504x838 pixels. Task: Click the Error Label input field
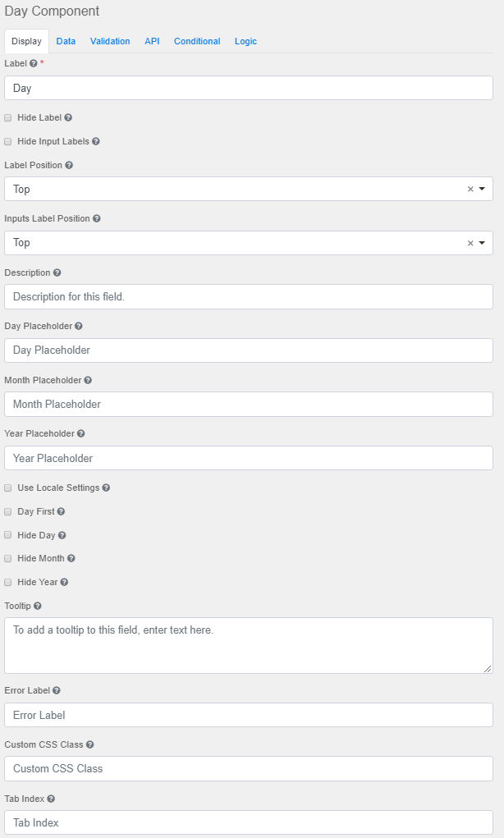coord(249,715)
